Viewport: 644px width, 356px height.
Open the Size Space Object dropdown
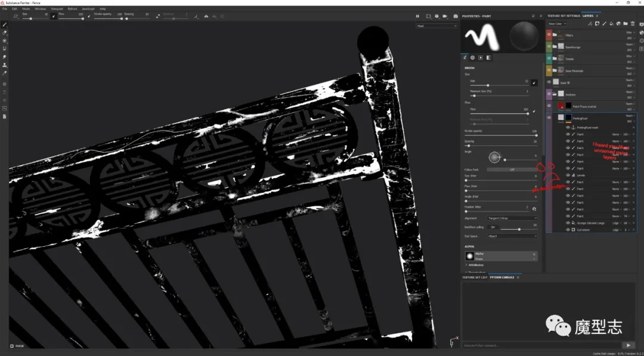[x=512, y=236]
